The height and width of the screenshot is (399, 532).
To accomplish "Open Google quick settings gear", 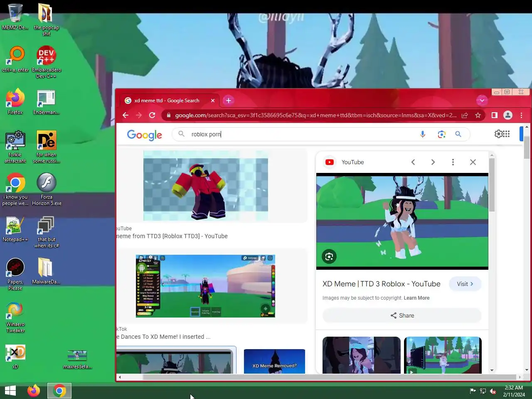I will click(x=498, y=134).
